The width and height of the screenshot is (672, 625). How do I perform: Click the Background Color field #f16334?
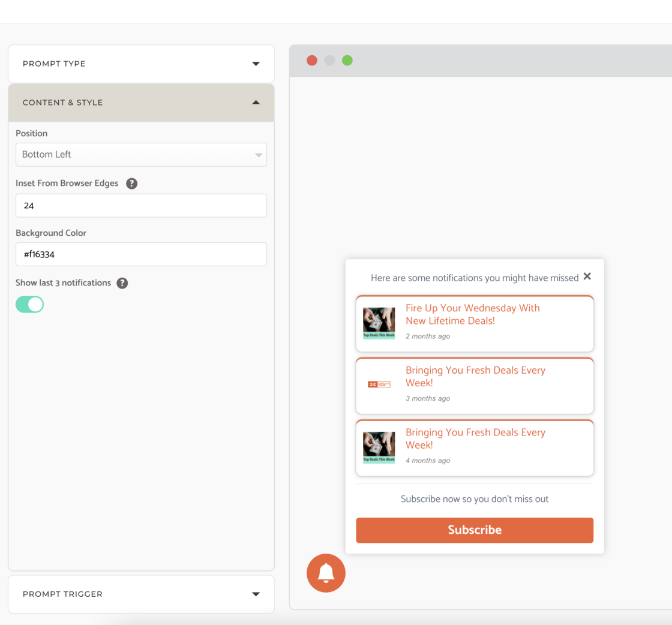141,254
